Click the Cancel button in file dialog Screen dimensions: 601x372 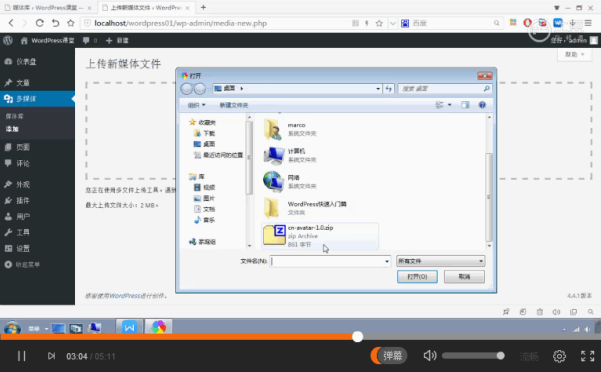click(x=464, y=277)
